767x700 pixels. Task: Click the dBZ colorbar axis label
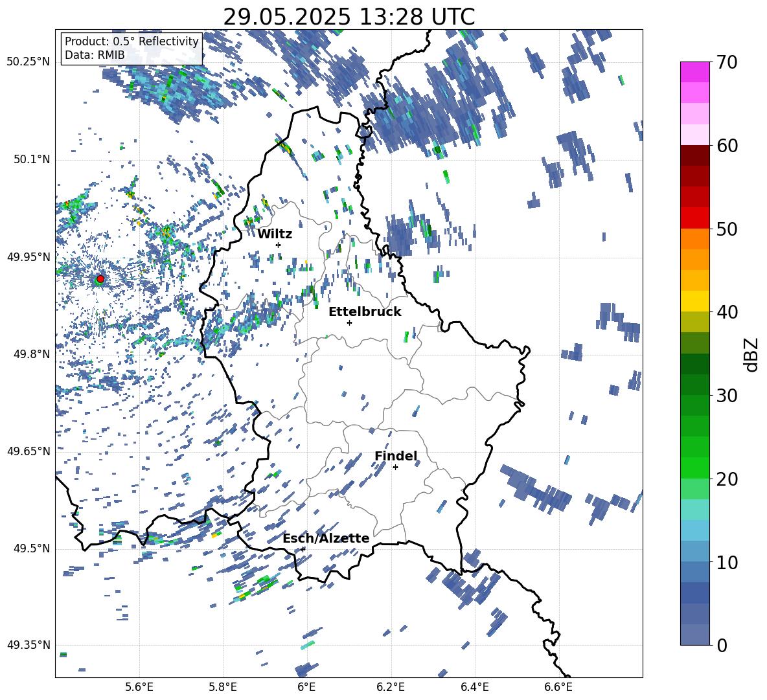[x=751, y=354]
